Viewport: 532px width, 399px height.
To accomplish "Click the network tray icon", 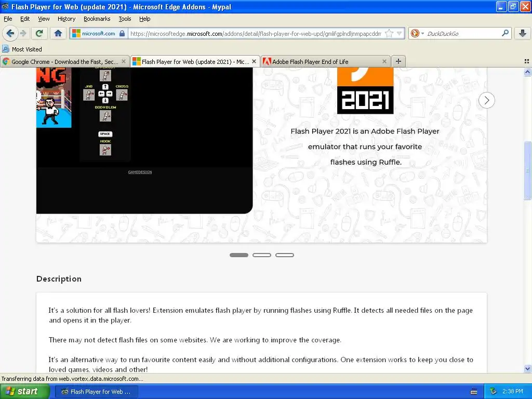I will (494, 392).
